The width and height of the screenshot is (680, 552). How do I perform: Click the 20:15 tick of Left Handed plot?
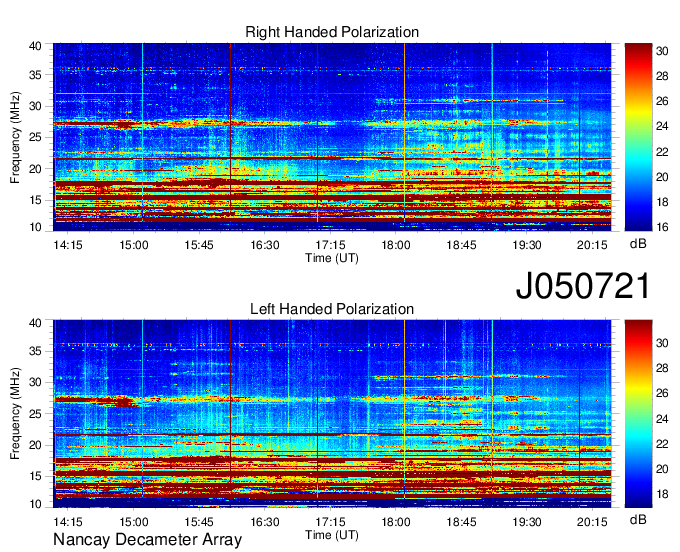tap(592, 522)
